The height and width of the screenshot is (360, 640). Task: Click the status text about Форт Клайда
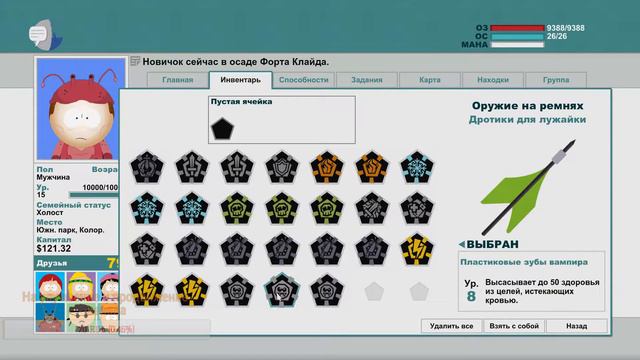(x=236, y=62)
